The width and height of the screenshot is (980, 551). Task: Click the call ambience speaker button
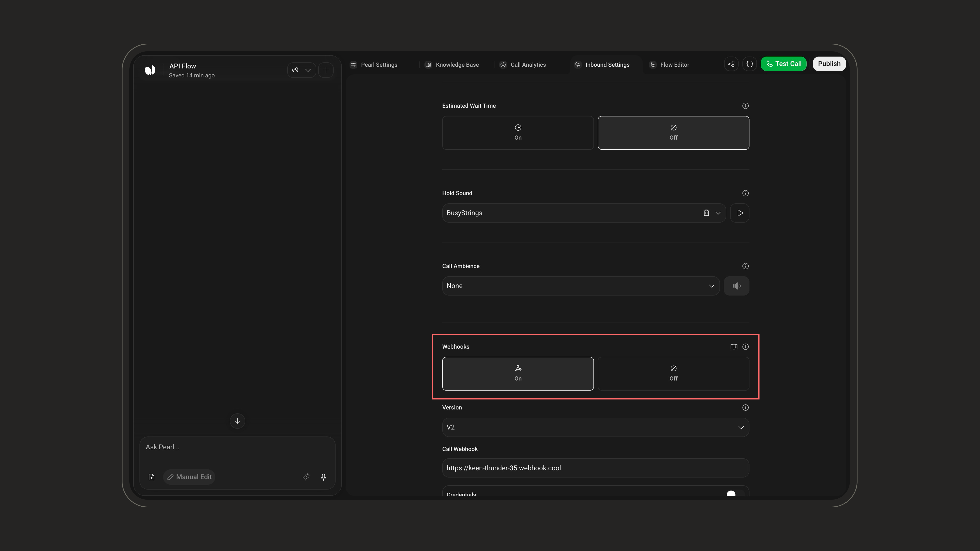coord(736,286)
